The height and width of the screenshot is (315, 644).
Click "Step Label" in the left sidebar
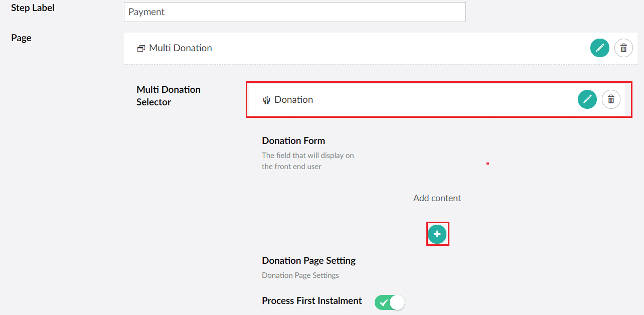tap(32, 8)
